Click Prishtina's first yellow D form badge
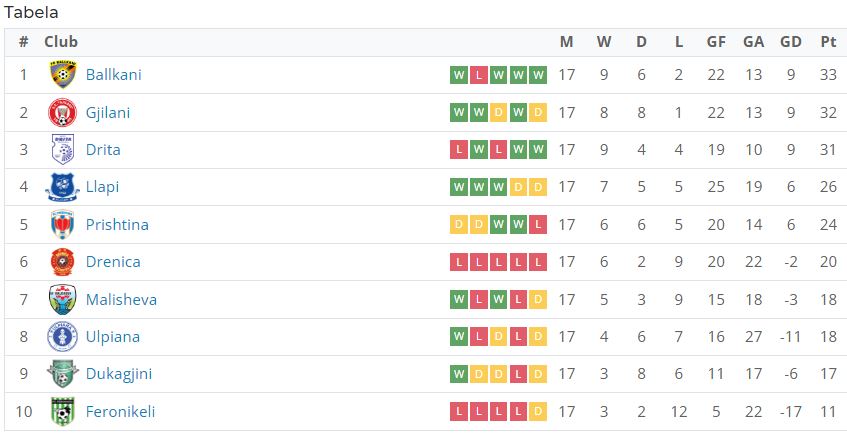This screenshot has width=847, height=433. tap(459, 225)
